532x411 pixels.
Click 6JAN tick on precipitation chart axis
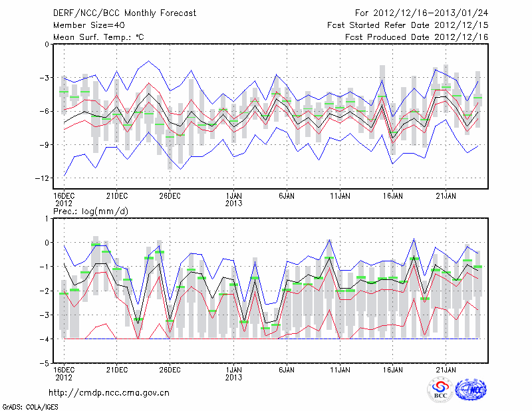[287, 369]
